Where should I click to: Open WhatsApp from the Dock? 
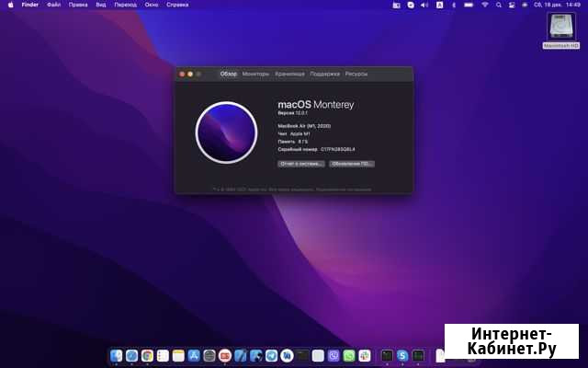pyautogui.click(x=349, y=355)
